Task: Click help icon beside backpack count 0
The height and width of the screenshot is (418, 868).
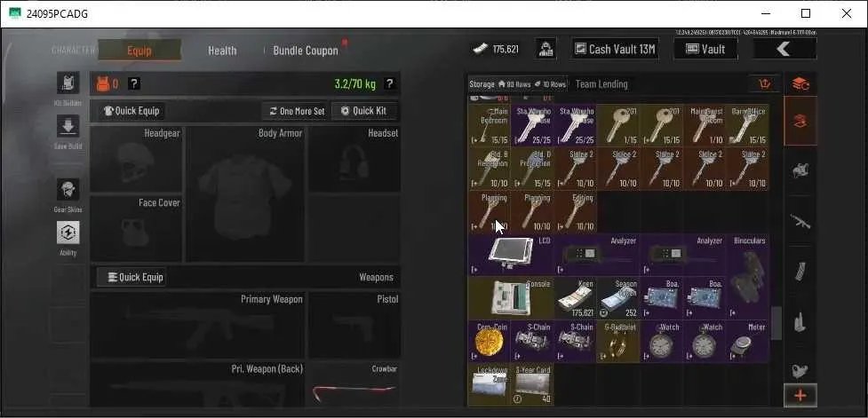Action: 134,83
